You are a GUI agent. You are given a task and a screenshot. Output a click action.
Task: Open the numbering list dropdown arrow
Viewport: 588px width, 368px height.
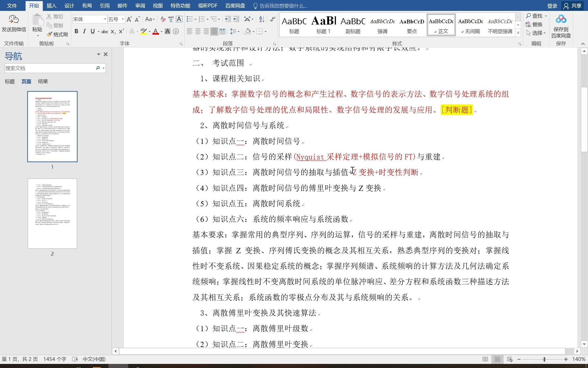tap(207, 19)
